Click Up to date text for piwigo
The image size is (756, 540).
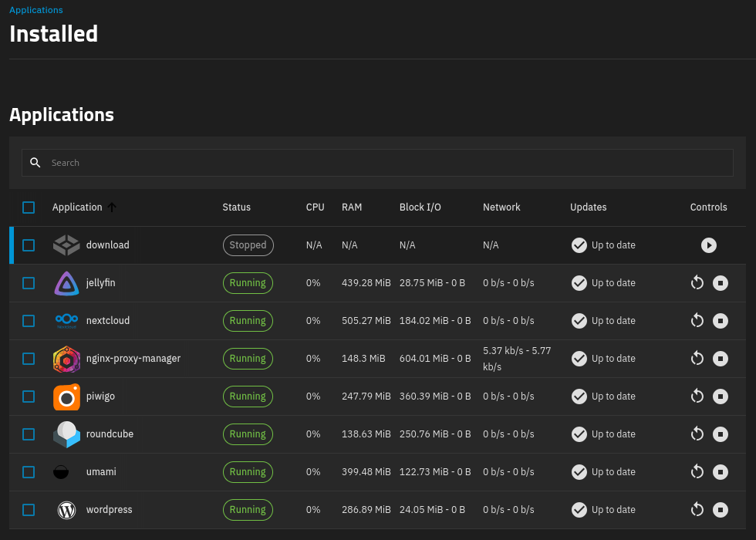click(613, 397)
